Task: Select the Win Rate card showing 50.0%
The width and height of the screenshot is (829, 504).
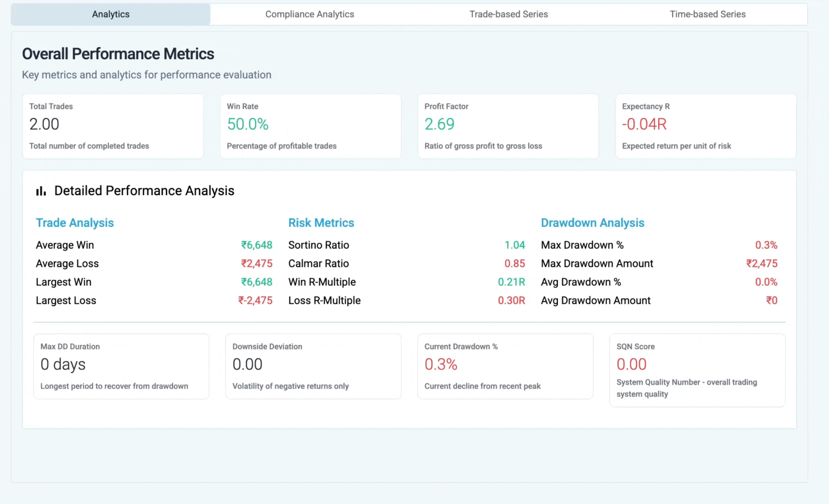Action: tap(310, 126)
